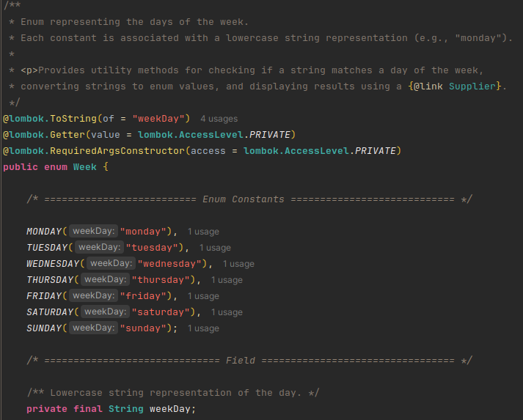Click the @lombok.Getter annotation
The image size is (523, 420).
coord(44,135)
